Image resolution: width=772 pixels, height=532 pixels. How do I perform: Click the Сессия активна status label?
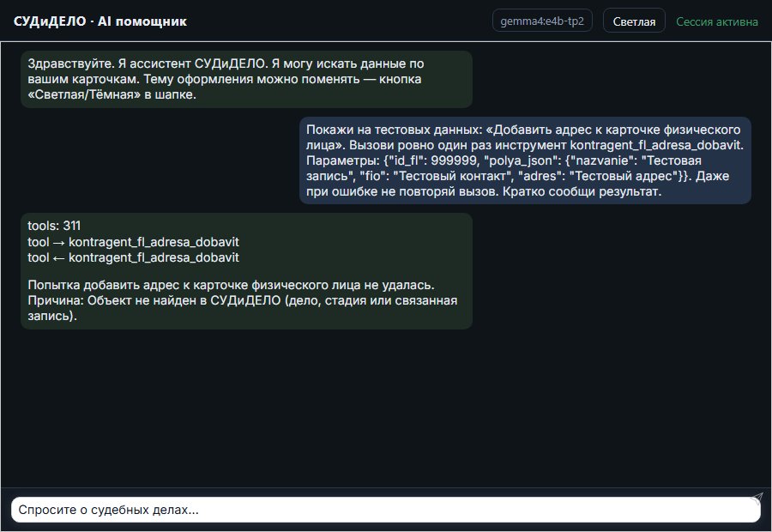717,21
